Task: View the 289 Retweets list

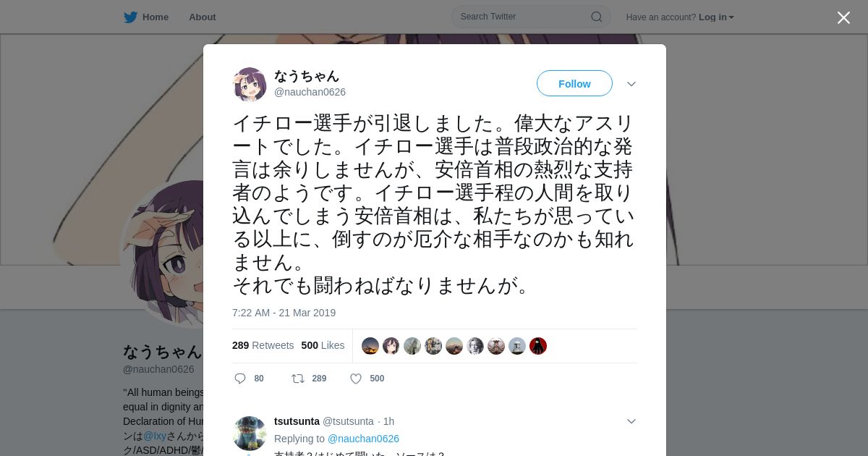Action: pyautogui.click(x=263, y=345)
